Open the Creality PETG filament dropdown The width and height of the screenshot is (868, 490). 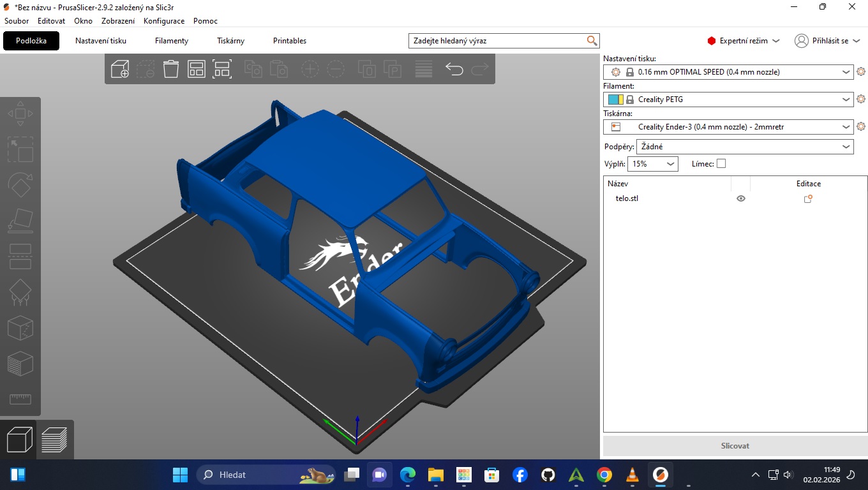tap(728, 100)
